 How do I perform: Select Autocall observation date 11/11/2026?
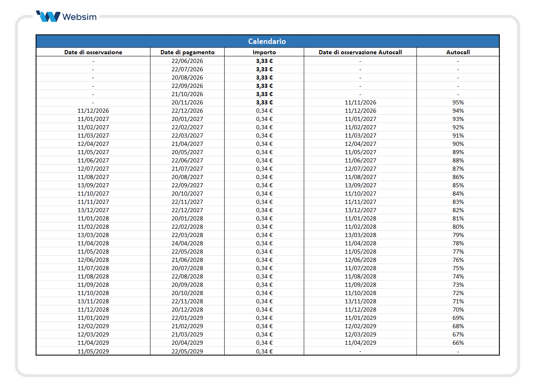[x=361, y=102]
